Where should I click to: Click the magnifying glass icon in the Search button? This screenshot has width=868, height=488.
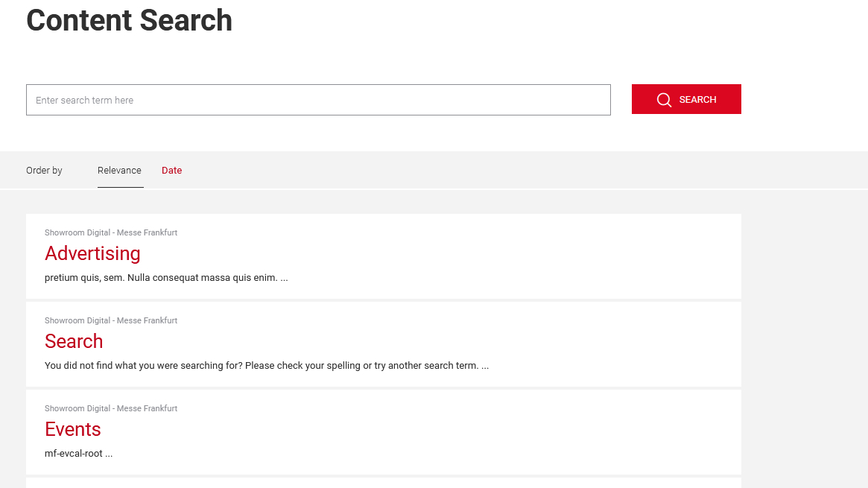664,100
